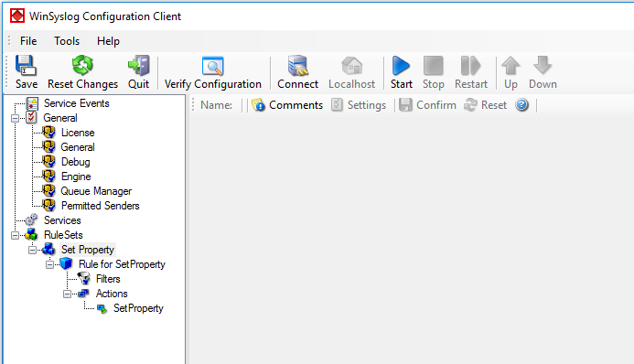634x364 pixels.
Task: Open the Tools menu
Action: point(67,41)
